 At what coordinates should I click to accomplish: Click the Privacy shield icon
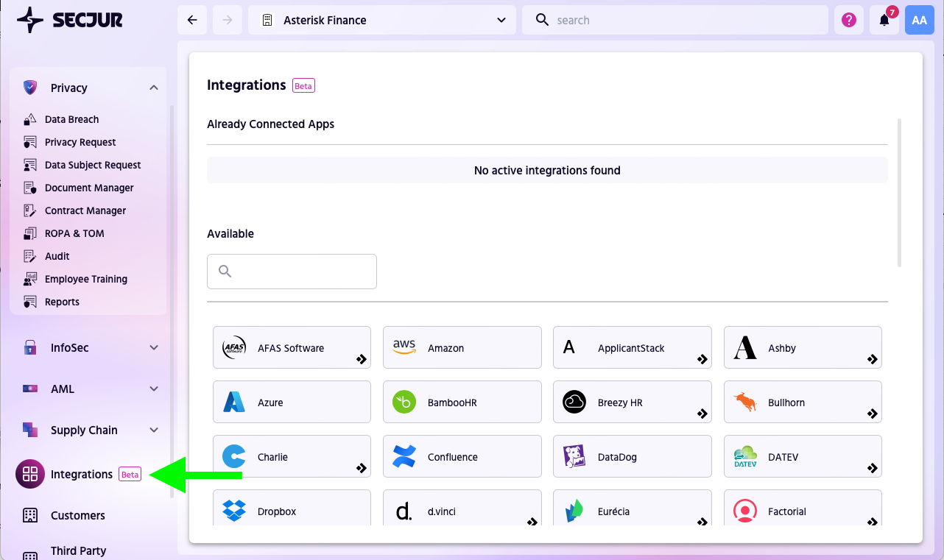[x=30, y=88]
